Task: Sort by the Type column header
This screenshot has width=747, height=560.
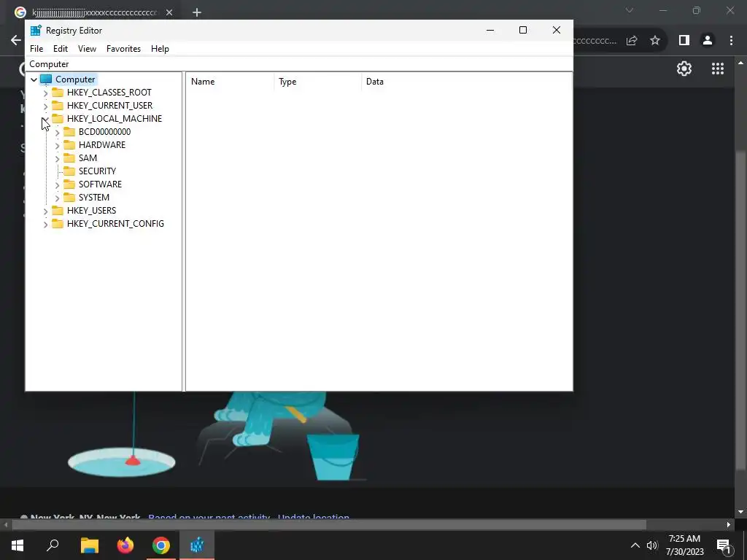Action: pyautogui.click(x=318, y=82)
